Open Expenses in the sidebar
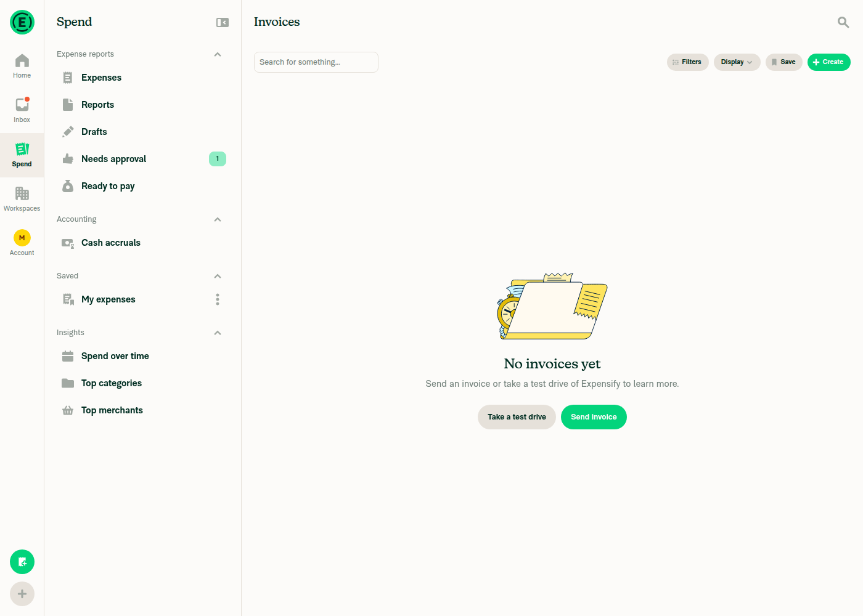This screenshot has width=863, height=616. coord(142,78)
